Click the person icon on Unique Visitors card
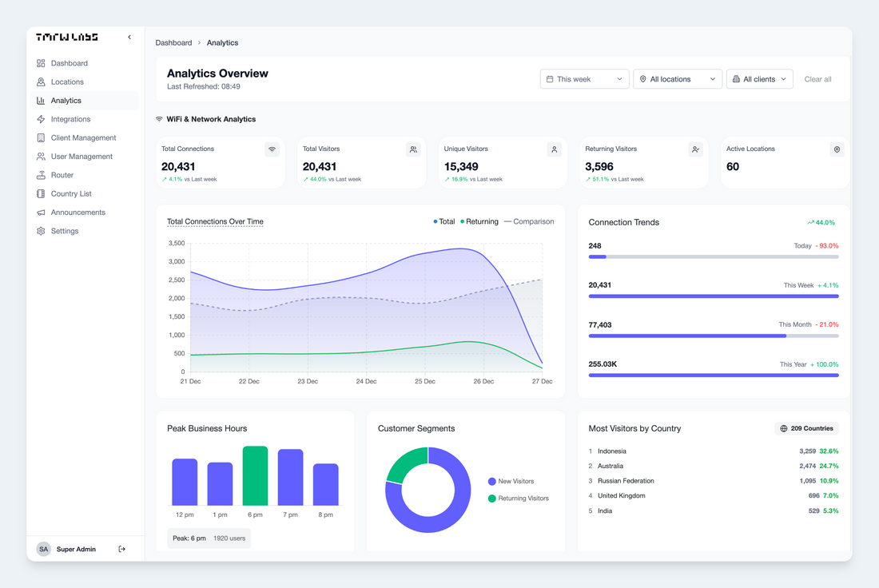This screenshot has height=588, width=879. pos(554,149)
